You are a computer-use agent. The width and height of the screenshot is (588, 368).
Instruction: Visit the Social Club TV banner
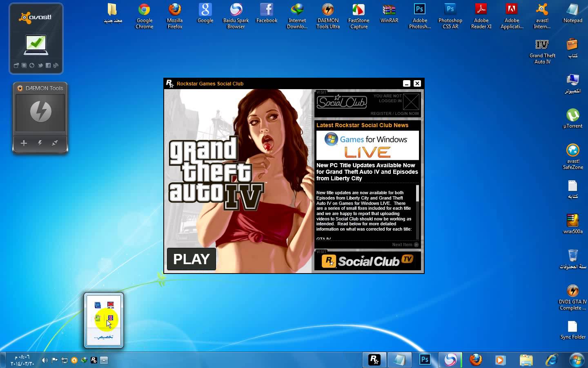(x=367, y=260)
